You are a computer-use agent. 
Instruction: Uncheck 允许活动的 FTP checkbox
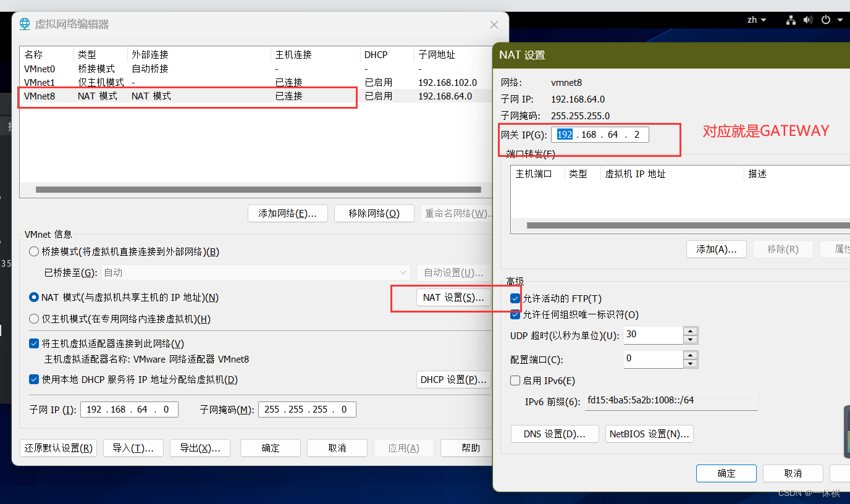pyautogui.click(x=515, y=298)
